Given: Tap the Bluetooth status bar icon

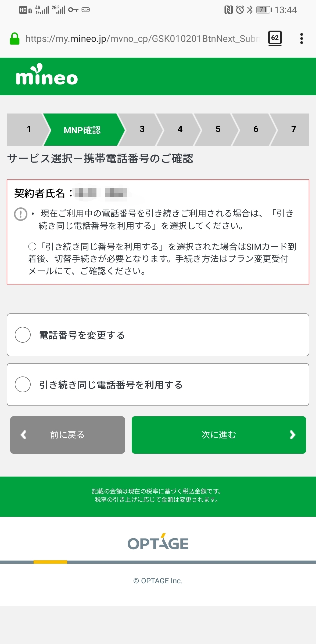Looking at the screenshot, I should click(250, 10).
